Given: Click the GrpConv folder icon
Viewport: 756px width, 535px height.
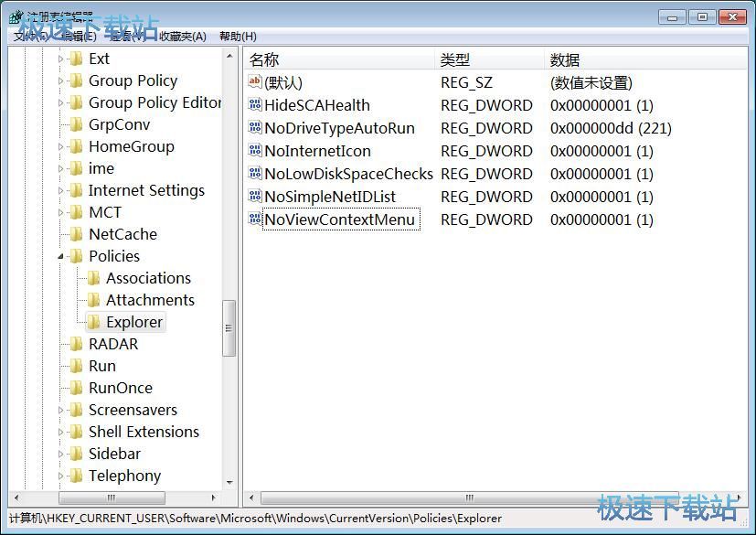Looking at the screenshot, I should [x=76, y=124].
